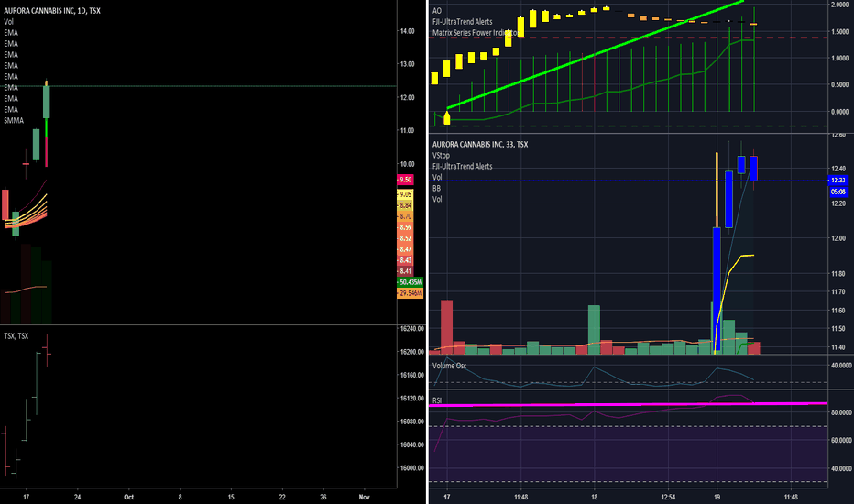Click the magenta RSI trend line
This screenshot has width=854, height=504.
tap(628, 404)
